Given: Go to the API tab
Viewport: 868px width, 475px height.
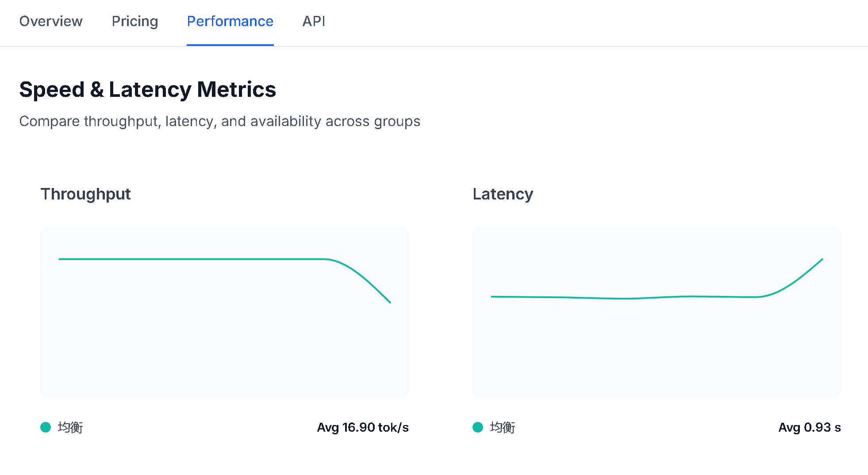Looking at the screenshot, I should point(314,21).
